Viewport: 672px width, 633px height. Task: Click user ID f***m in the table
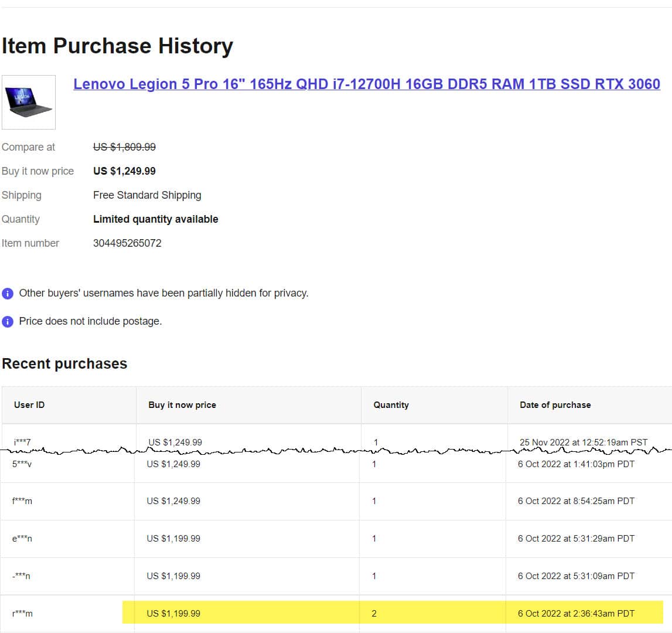pyautogui.click(x=22, y=501)
